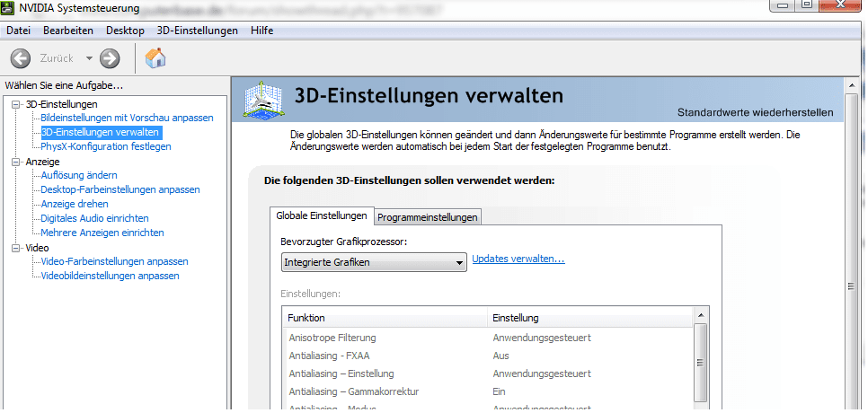Click the Back arrow icon
868x413 pixels.
click(21, 58)
